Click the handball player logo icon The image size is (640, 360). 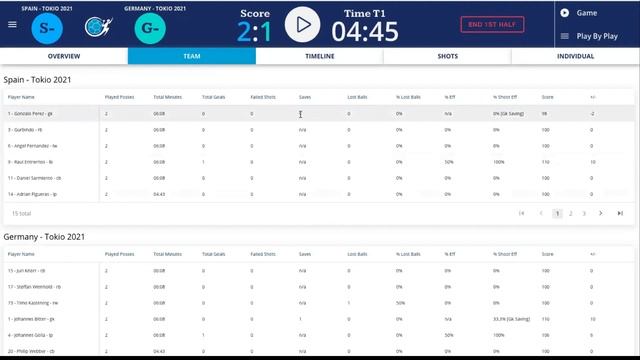(98, 27)
